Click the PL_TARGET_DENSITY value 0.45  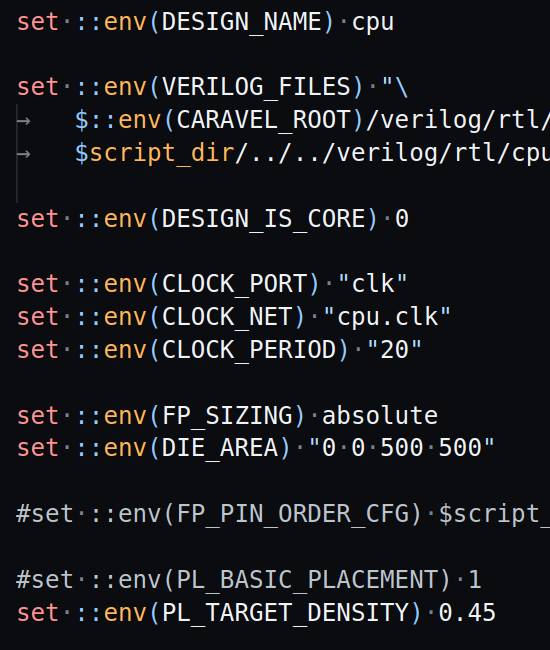467,613
